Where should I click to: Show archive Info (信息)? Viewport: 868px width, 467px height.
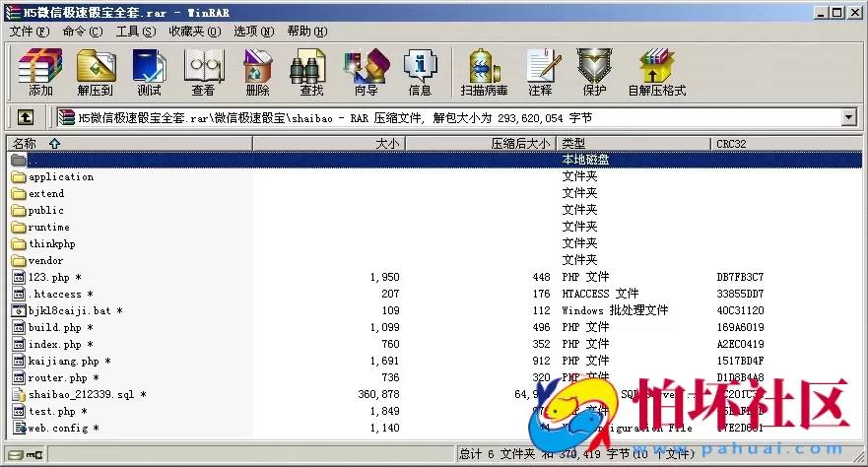[420, 72]
